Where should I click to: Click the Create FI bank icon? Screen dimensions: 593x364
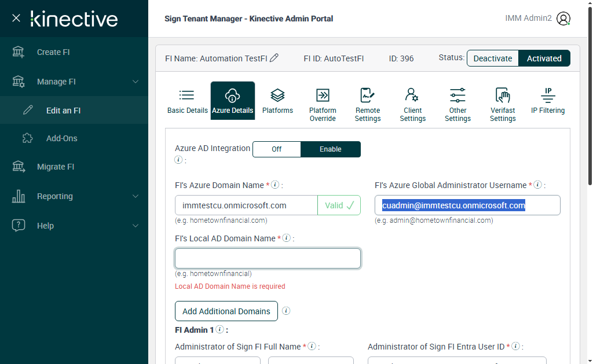click(x=18, y=52)
